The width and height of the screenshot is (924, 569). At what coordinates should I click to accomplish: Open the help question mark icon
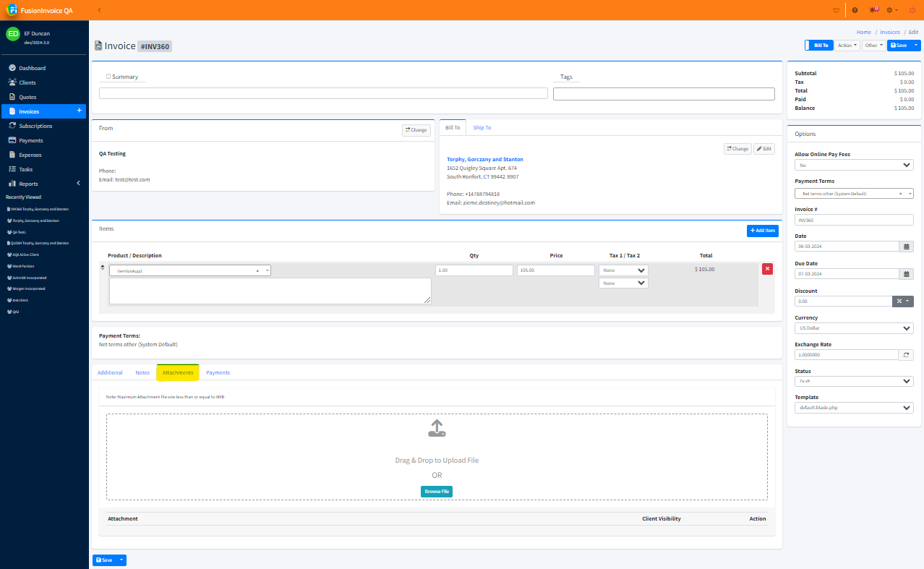click(x=855, y=10)
